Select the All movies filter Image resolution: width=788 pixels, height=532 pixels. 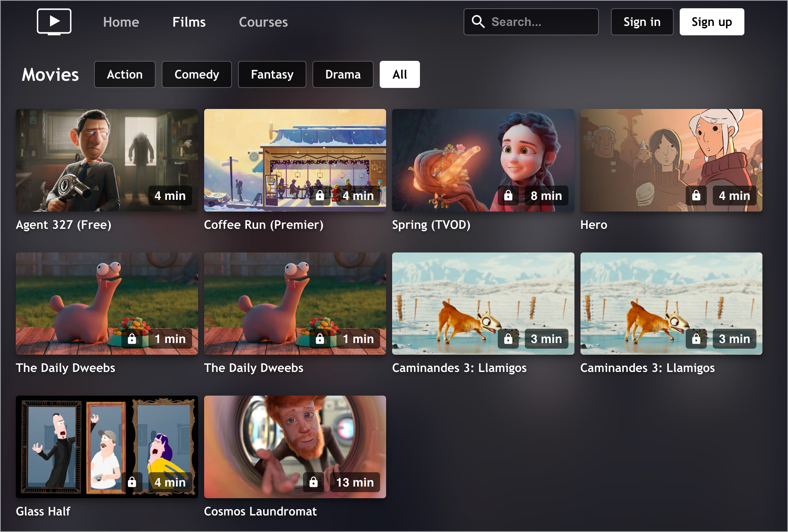coord(399,74)
